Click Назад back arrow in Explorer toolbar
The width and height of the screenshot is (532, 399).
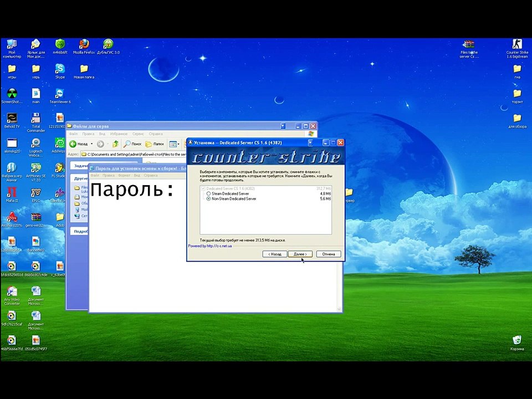coord(78,144)
